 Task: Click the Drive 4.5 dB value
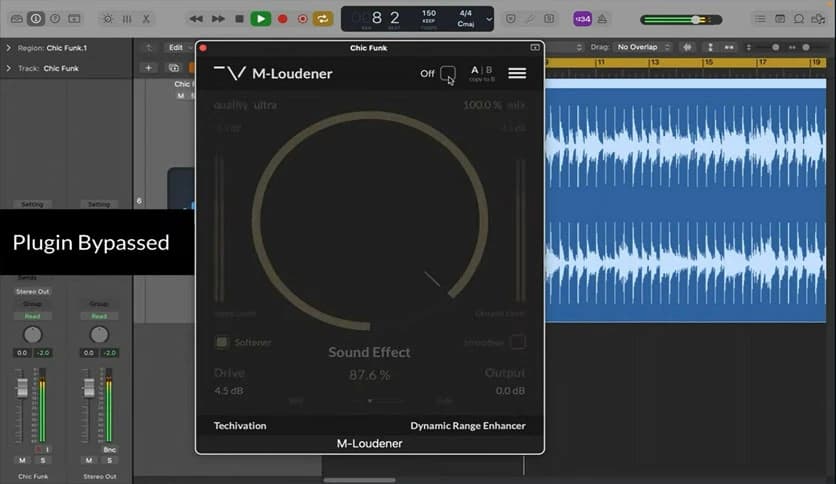point(229,391)
